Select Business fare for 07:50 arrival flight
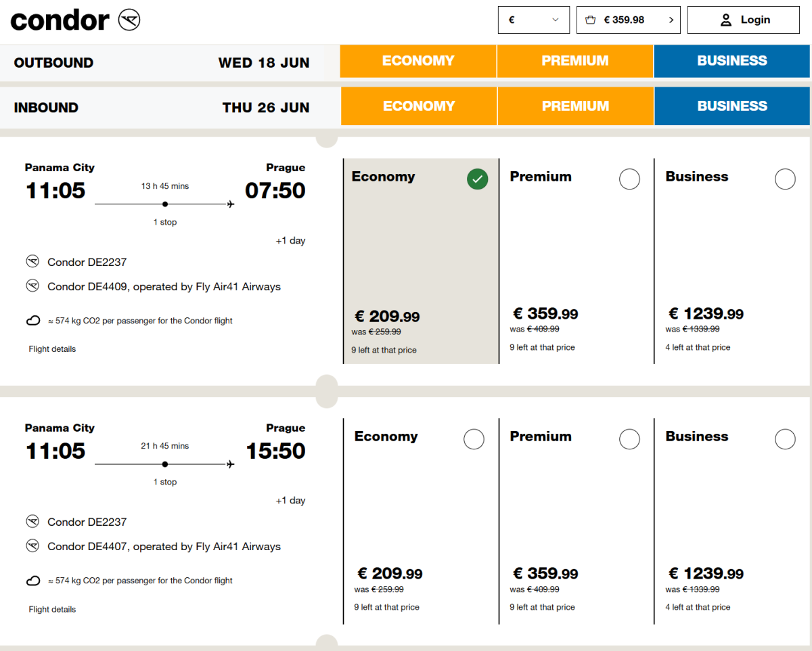Viewport: 812px width, 651px height. (785, 179)
